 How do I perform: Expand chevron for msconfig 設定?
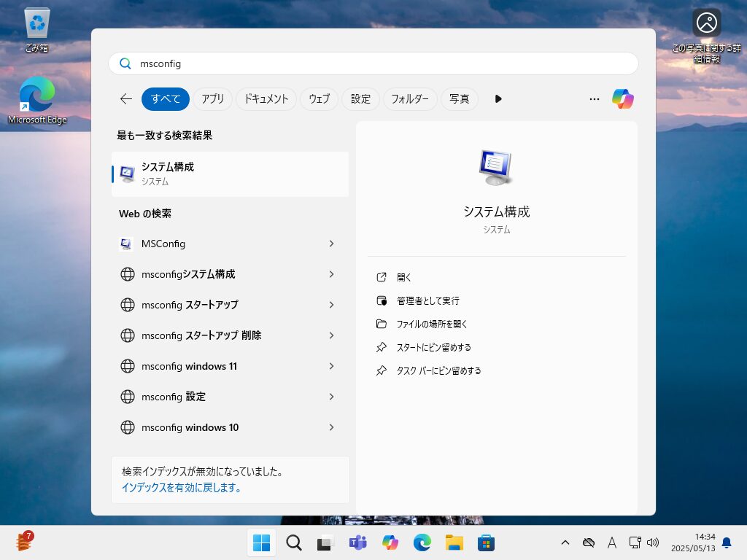332,397
